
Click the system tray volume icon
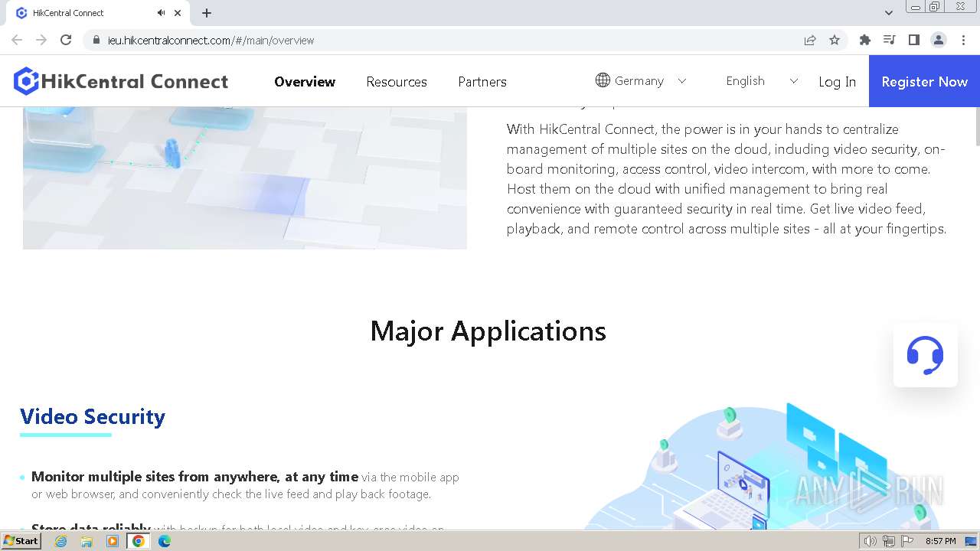point(871,541)
